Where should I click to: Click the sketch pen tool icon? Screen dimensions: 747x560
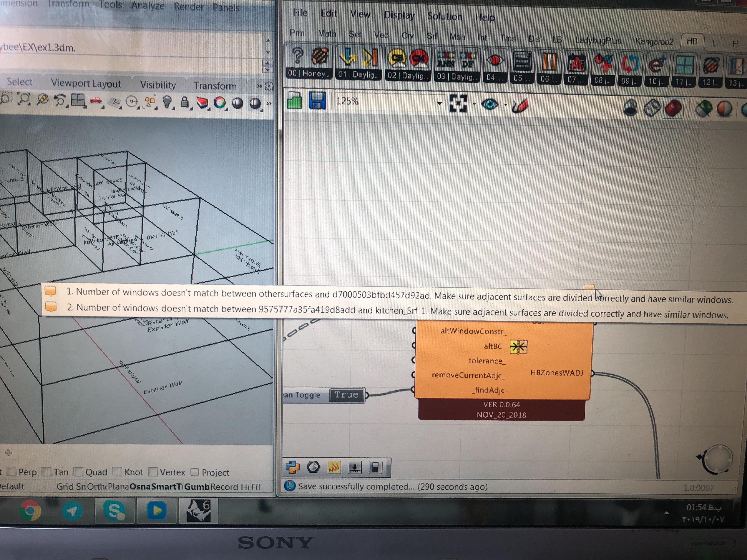click(520, 106)
